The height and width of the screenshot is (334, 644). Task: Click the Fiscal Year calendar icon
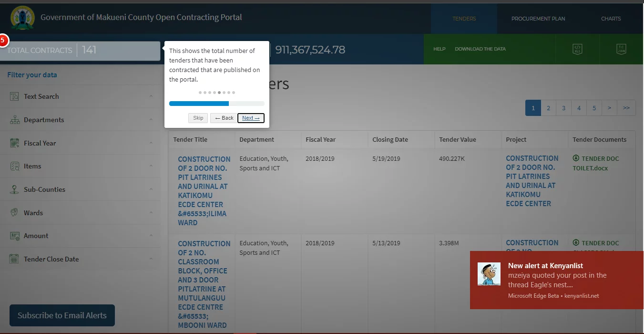(x=14, y=143)
